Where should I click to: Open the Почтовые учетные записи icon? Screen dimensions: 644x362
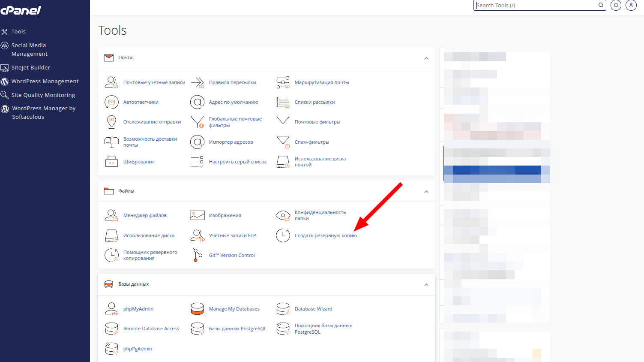click(x=111, y=82)
